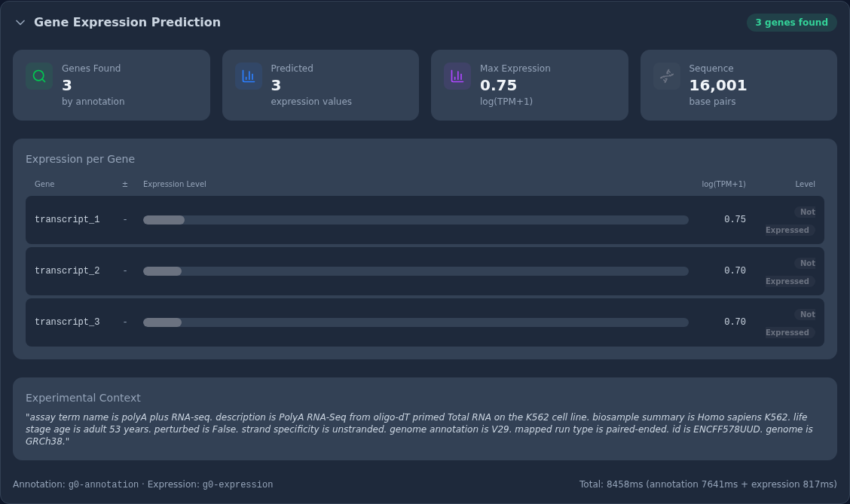Click the green search icon in Genes Found
850x504 pixels.
(39, 76)
